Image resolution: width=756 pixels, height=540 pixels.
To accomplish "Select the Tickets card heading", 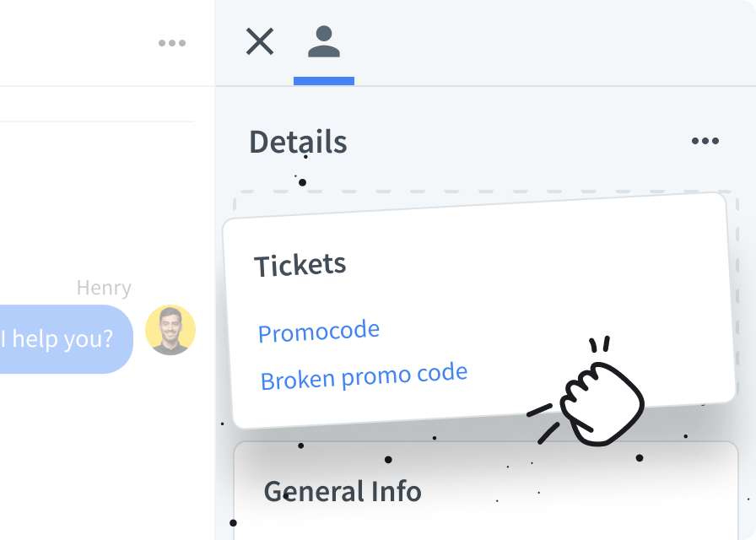I will (300, 265).
